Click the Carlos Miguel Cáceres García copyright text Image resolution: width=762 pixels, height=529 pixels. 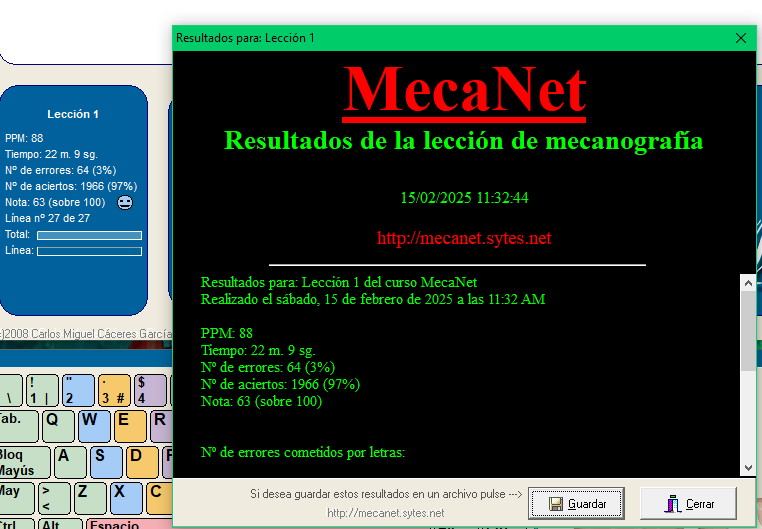[87, 334]
